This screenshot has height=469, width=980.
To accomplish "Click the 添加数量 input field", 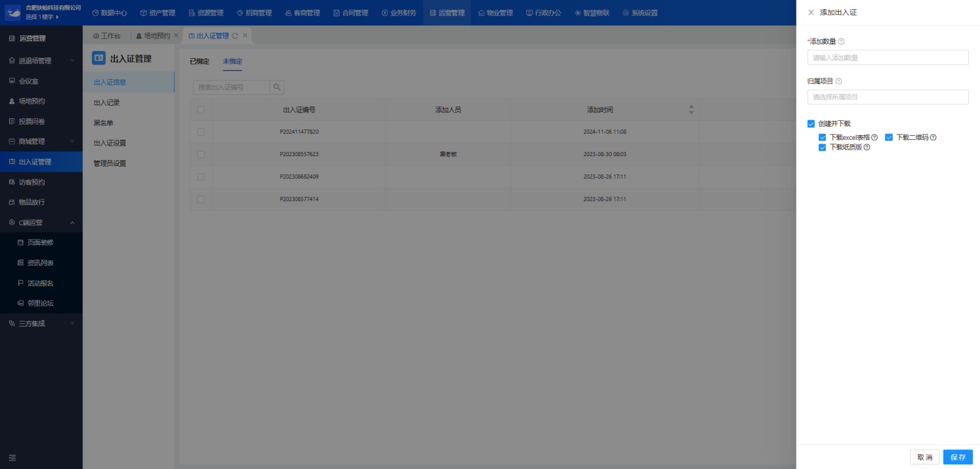I will click(x=888, y=57).
